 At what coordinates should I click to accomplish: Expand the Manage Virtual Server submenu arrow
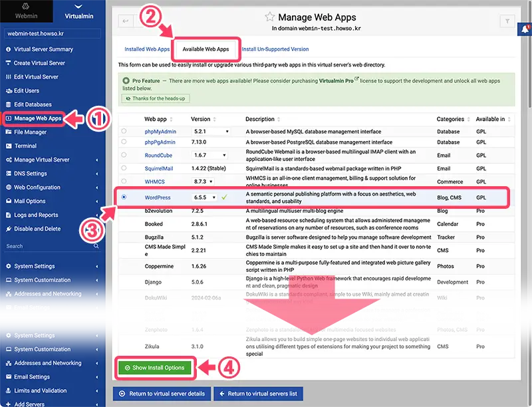(x=96, y=160)
